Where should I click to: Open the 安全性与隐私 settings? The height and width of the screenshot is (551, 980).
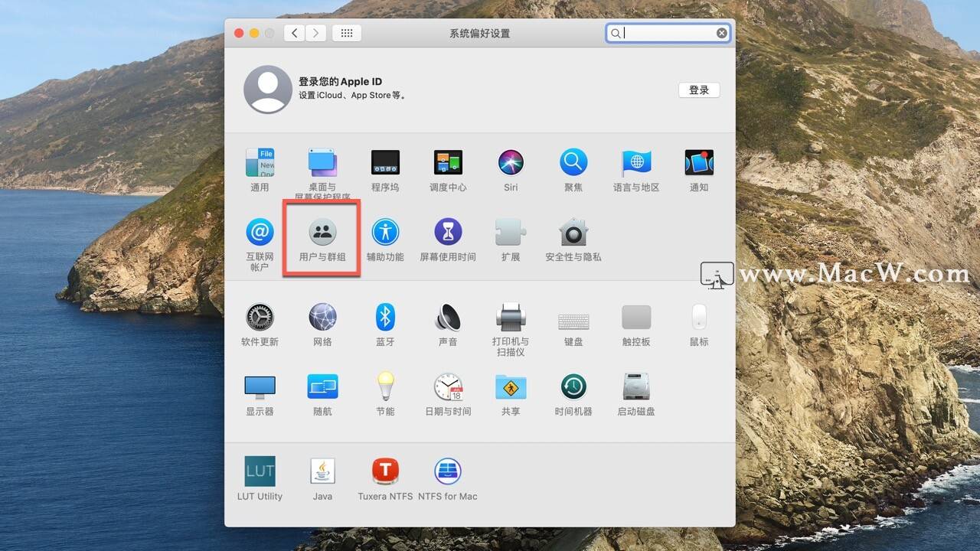573,233
